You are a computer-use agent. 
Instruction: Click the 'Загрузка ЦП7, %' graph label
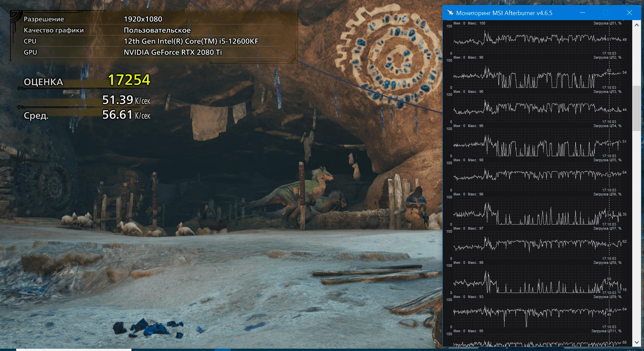(x=607, y=228)
